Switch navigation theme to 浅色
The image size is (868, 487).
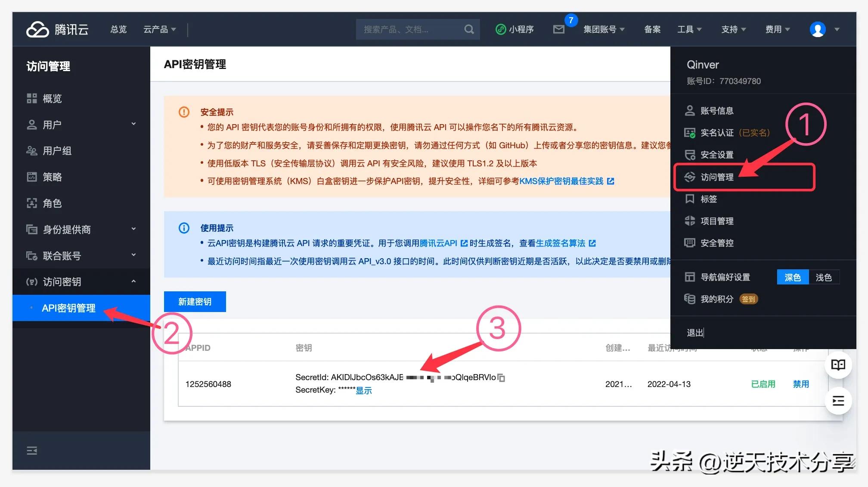pos(825,277)
